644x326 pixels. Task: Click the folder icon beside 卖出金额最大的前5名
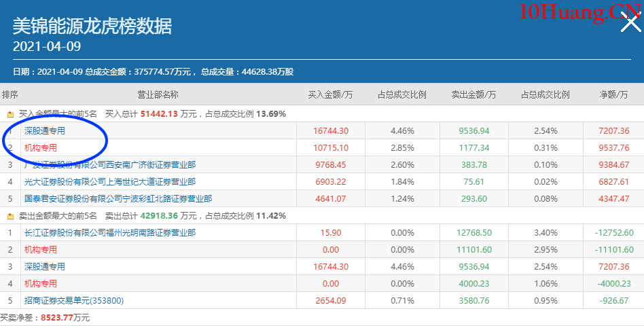(11, 217)
